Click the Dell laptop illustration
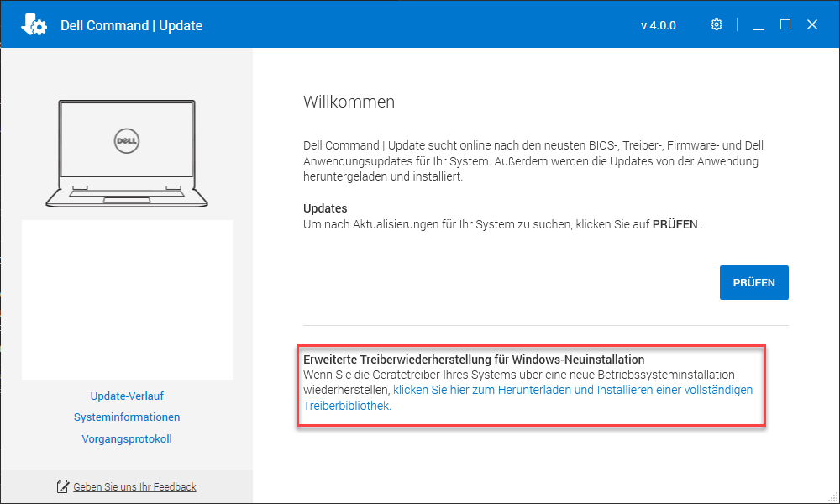Image resolution: width=840 pixels, height=504 pixels. pos(127,154)
